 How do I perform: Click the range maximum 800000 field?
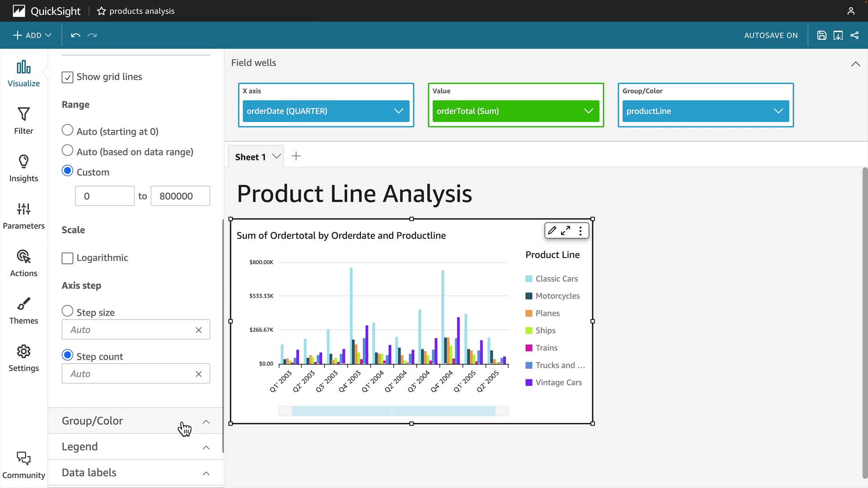pos(180,196)
